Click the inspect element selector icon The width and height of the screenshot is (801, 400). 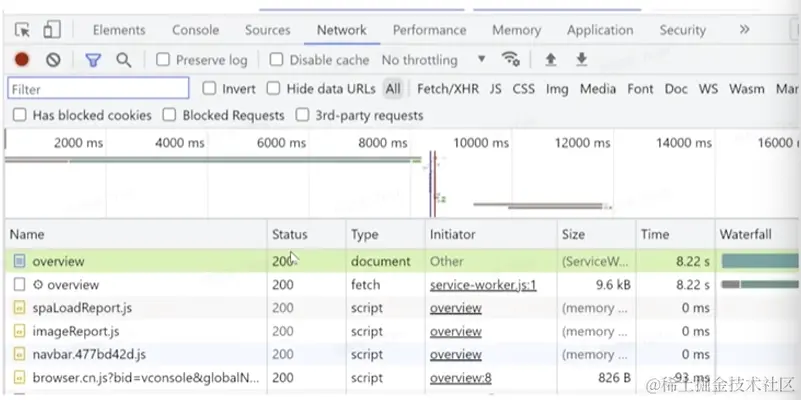pos(23,30)
